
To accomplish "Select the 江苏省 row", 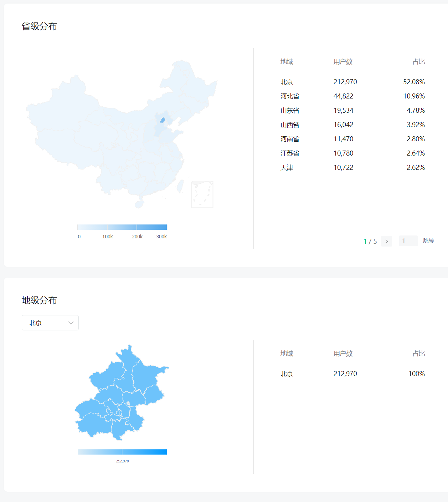I will 352,153.
